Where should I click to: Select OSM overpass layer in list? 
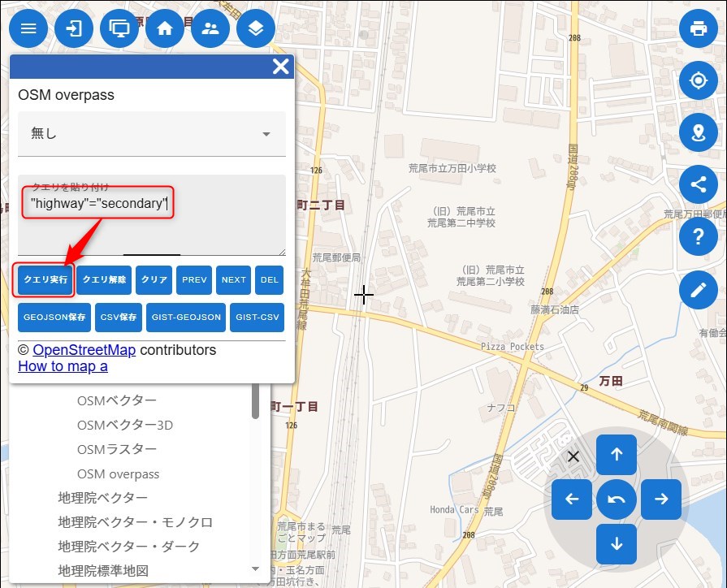point(118,473)
